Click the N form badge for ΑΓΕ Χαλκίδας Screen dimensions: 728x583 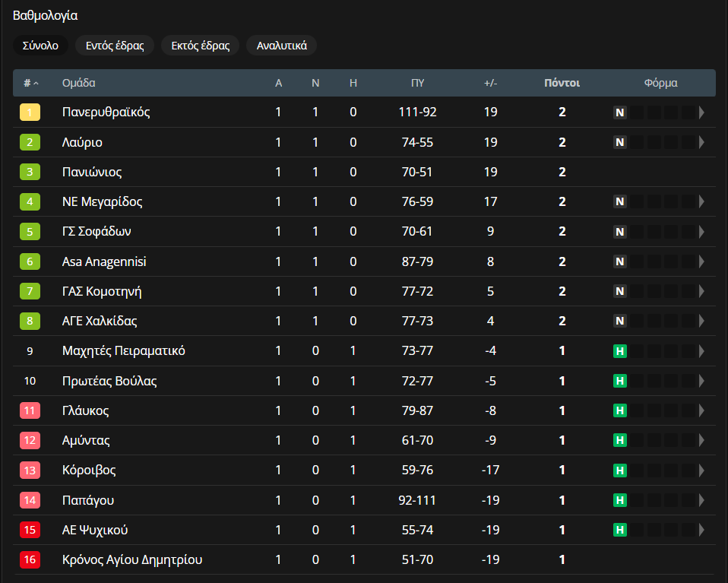(x=620, y=321)
